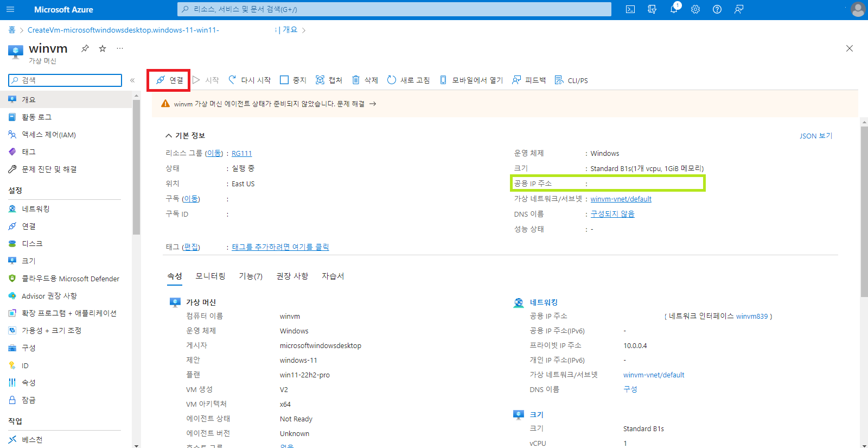Open the user account avatar
The height and width of the screenshot is (448, 868).
coord(858,9)
